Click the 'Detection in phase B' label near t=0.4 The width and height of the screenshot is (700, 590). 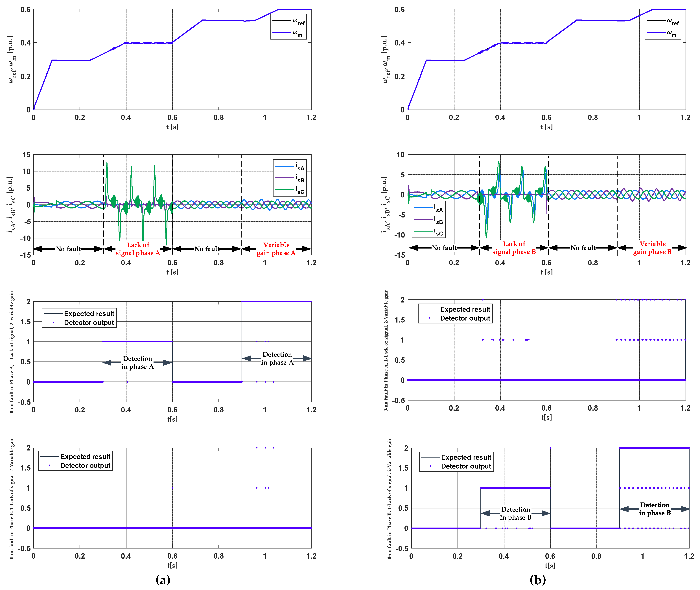coord(515,513)
